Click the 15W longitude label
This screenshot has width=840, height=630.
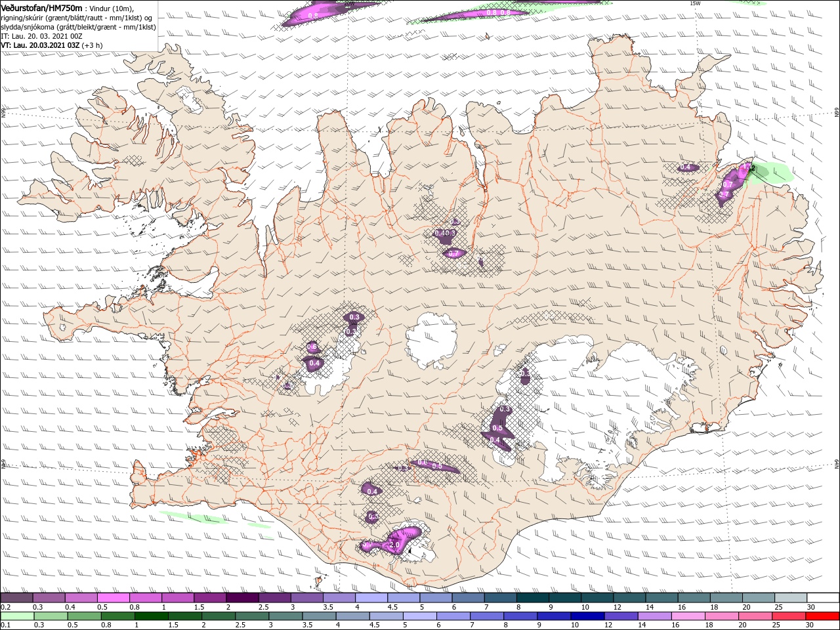(x=695, y=3)
